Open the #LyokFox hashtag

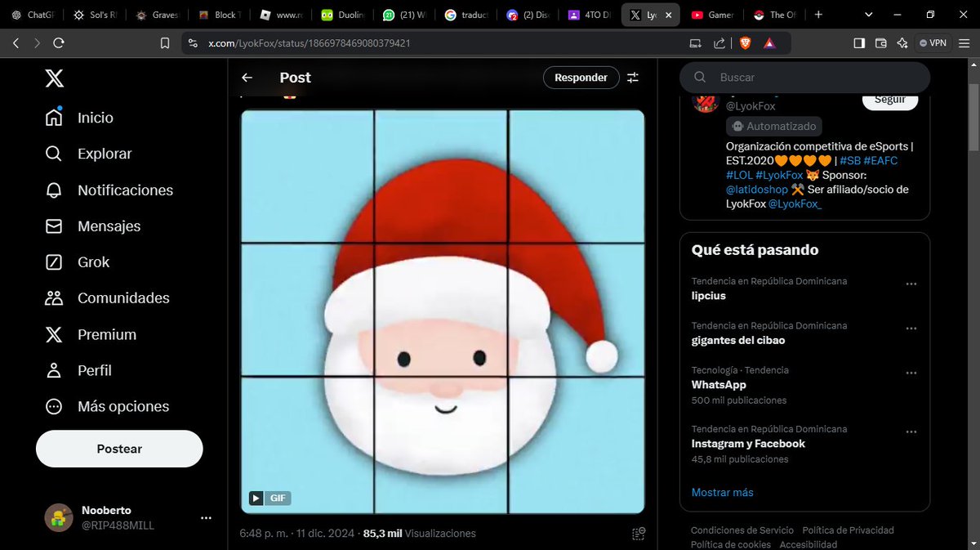pos(779,175)
